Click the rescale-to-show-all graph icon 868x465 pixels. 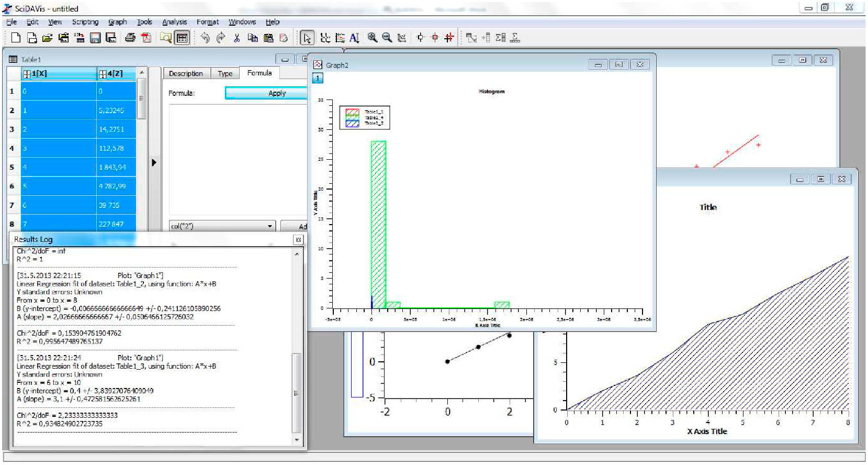(402, 38)
